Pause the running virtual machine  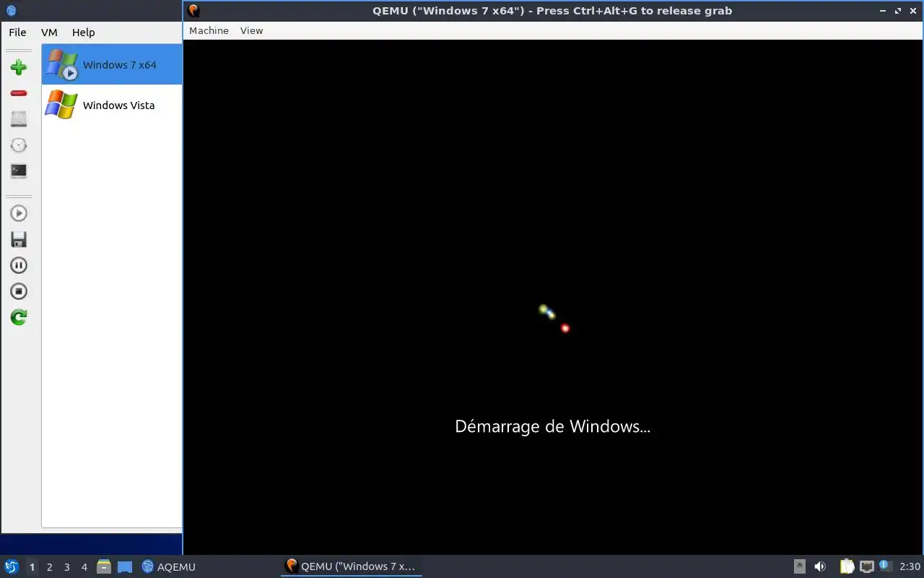coord(19,265)
